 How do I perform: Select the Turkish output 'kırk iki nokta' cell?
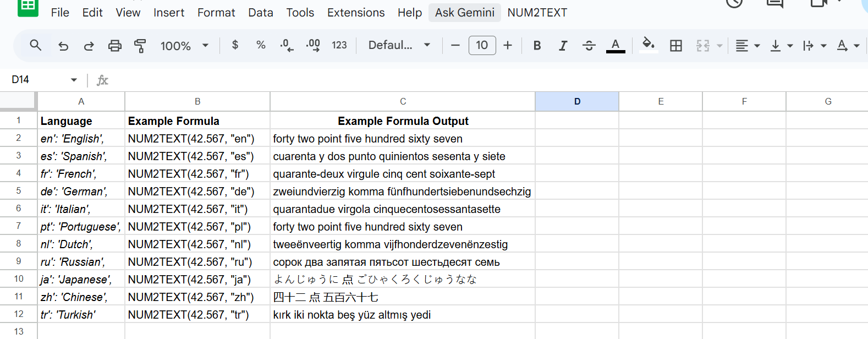(x=403, y=314)
